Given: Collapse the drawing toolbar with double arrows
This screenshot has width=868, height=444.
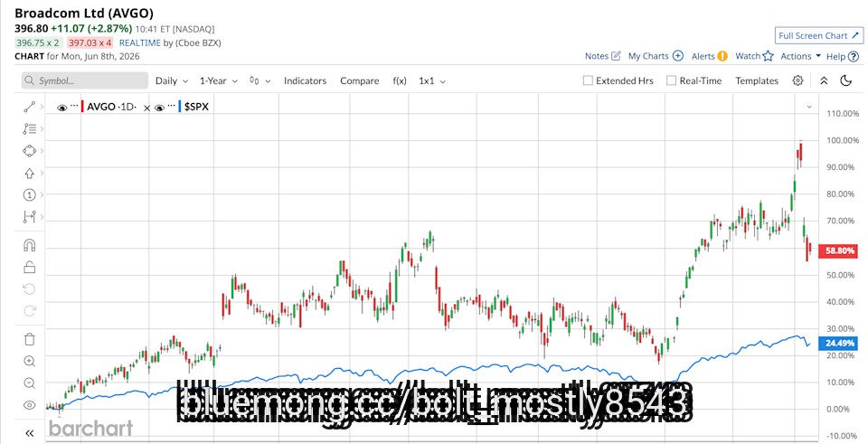Looking at the screenshot, I should coord(29,433).
